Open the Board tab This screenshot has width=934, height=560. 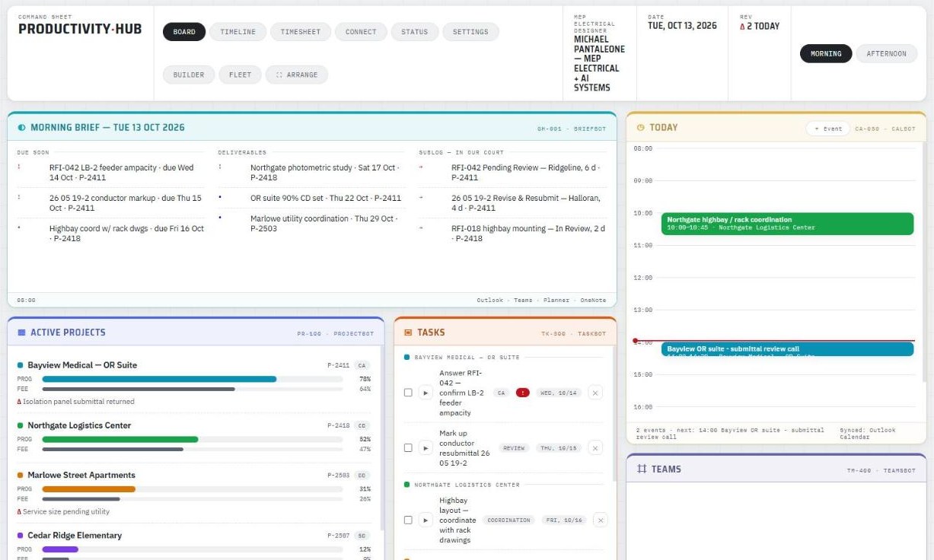tap(184, 32)
